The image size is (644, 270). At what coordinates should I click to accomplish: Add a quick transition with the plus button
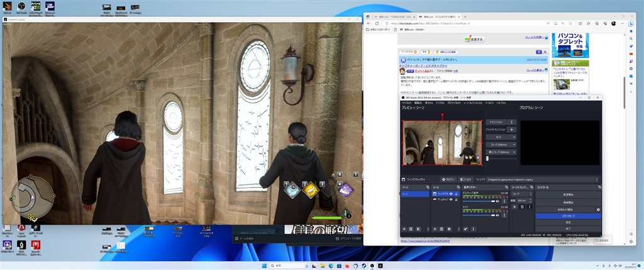[x=512, y=130]
